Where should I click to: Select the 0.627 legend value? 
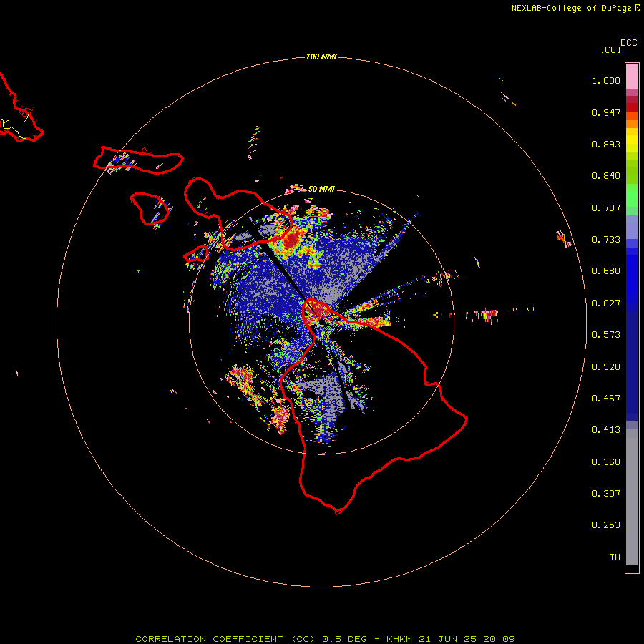(606, 303)
